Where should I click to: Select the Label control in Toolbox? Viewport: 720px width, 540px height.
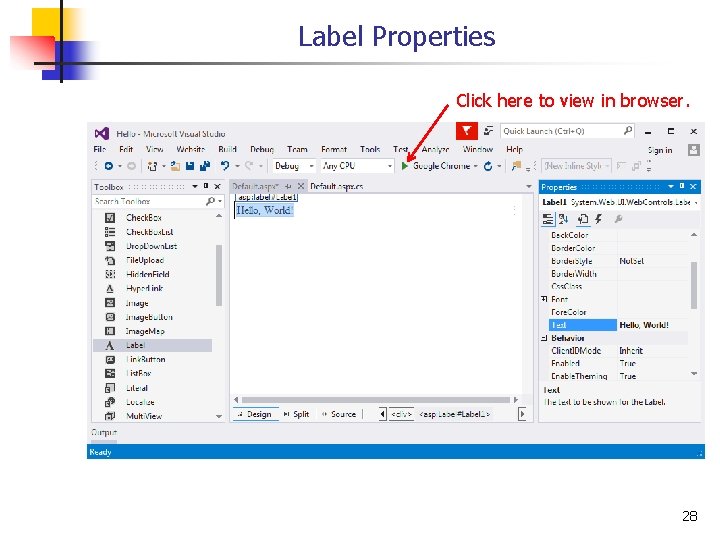tap(152, 345)
